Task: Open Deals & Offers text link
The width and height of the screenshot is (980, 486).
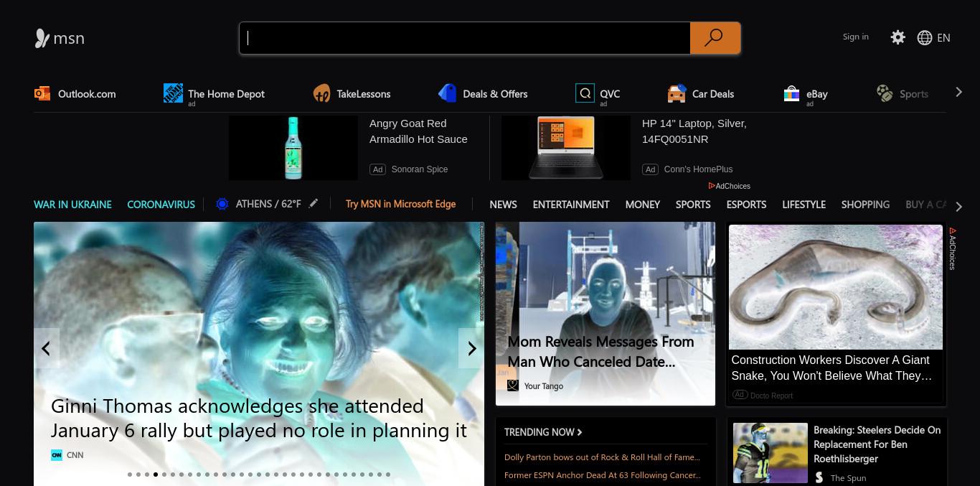Action: (495, 94)
